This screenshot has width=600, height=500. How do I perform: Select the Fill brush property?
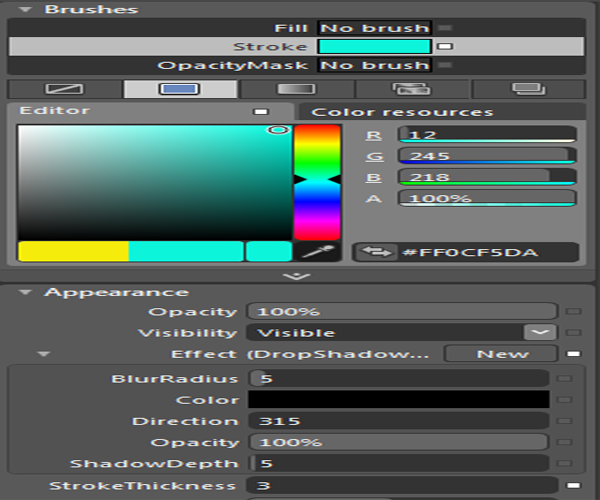pos(296,28)
